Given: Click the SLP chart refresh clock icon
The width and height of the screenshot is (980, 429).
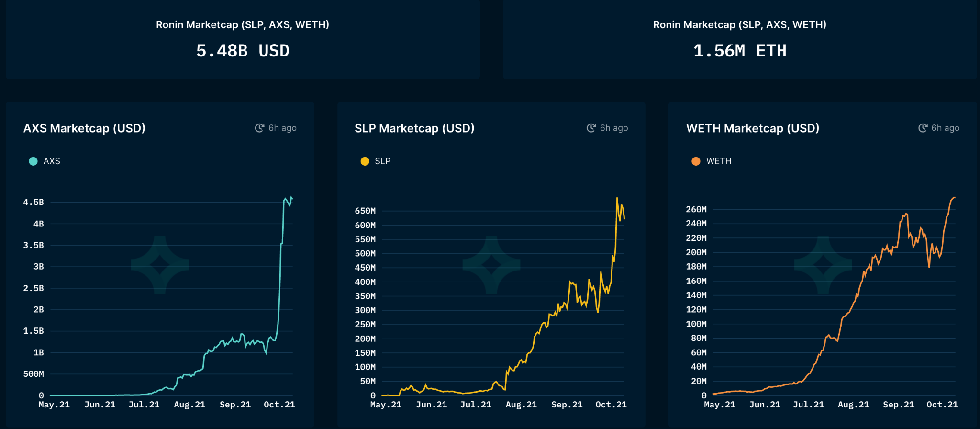Looking at the screenshot, I should click(591, 128).
